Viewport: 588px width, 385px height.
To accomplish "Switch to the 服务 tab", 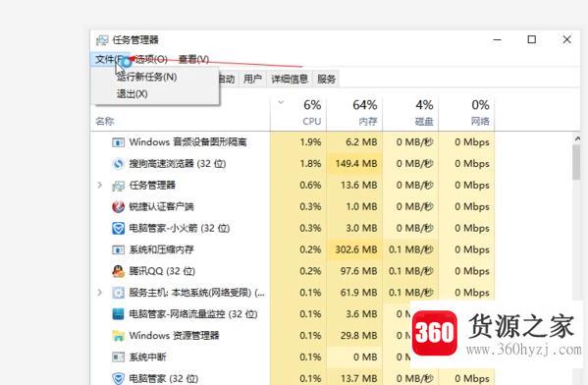I will tap(326, 79).
